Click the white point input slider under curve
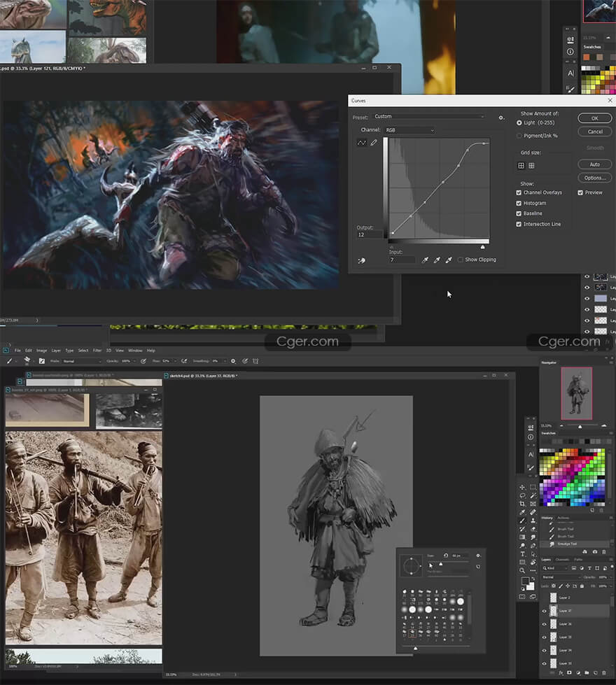 [483, 247]
